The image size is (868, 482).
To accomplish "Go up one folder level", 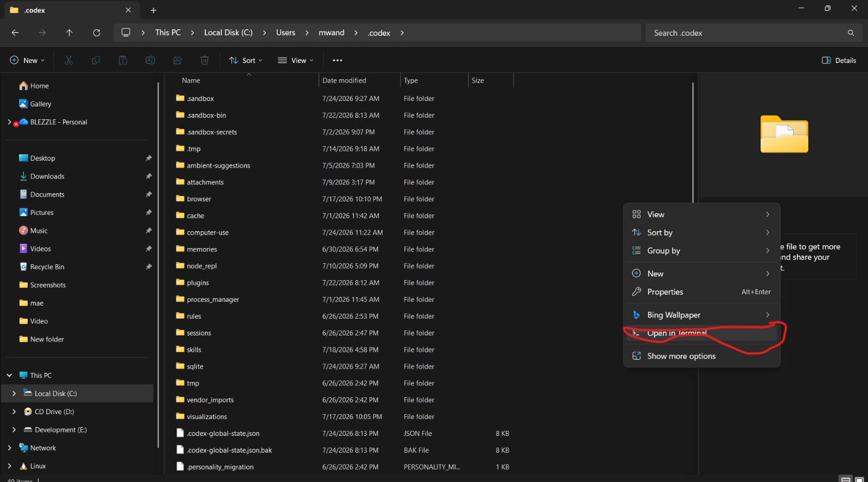I will coord(69,33).
